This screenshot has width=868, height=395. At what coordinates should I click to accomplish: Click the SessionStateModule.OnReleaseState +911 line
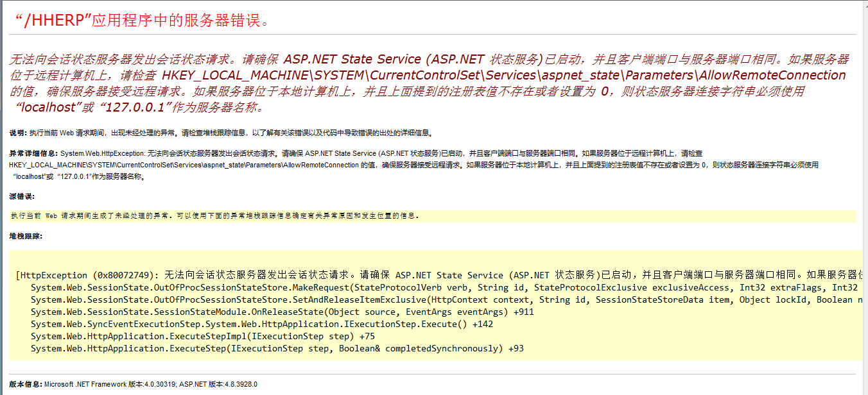coord(282,312)
